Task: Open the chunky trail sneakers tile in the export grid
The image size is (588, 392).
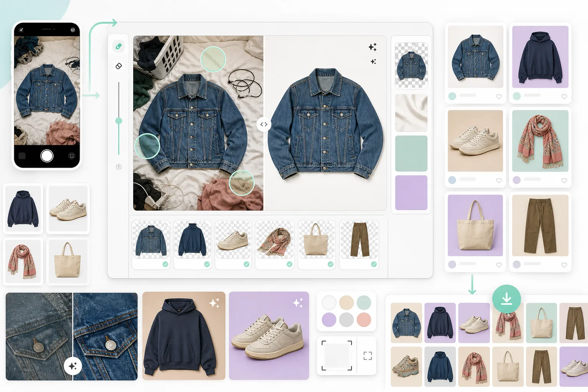Action: [x=406, y=366]
